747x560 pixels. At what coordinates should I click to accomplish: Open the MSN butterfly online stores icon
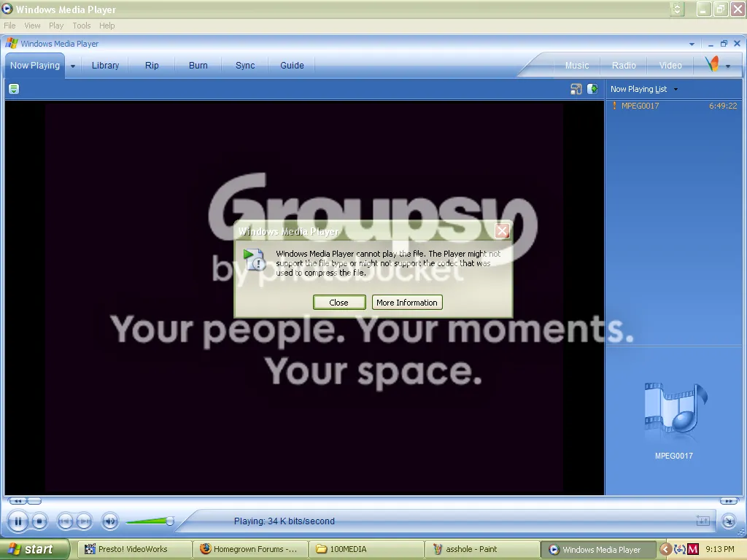pos(712,64)
